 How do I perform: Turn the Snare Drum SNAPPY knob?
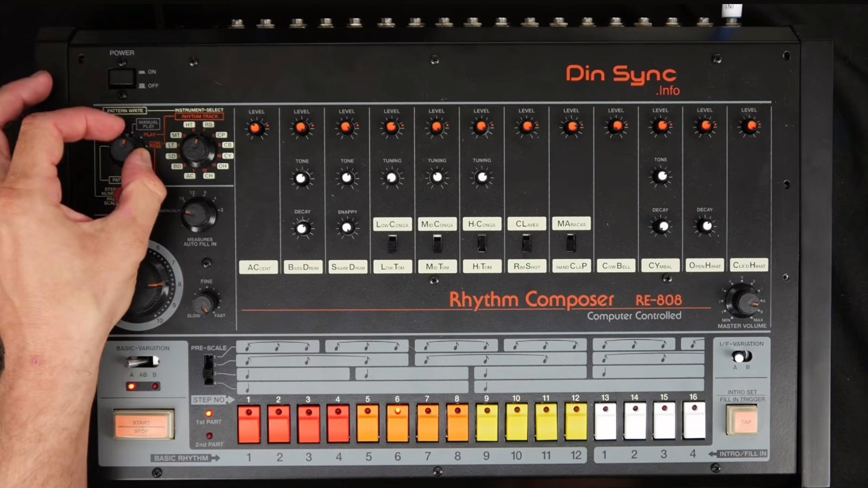point(347,228)
